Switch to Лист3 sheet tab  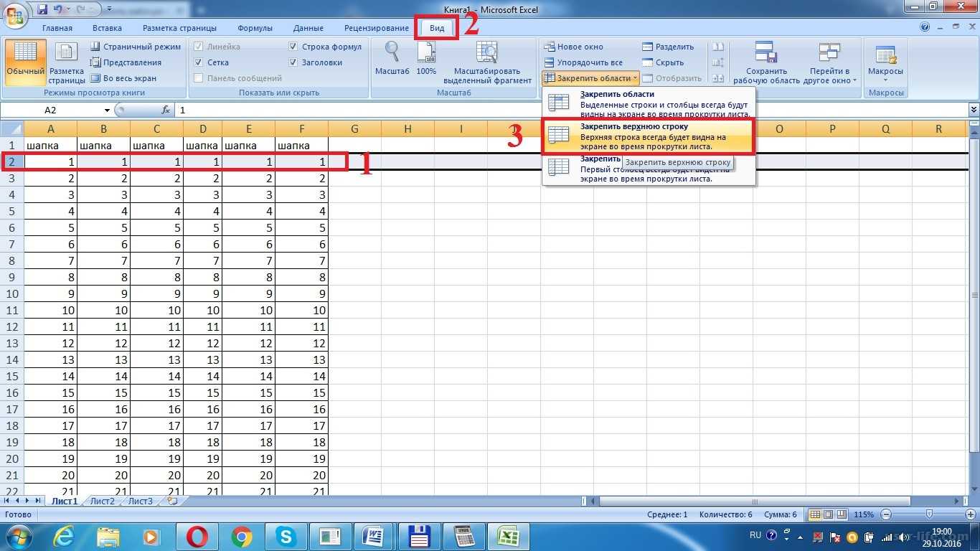141,501
